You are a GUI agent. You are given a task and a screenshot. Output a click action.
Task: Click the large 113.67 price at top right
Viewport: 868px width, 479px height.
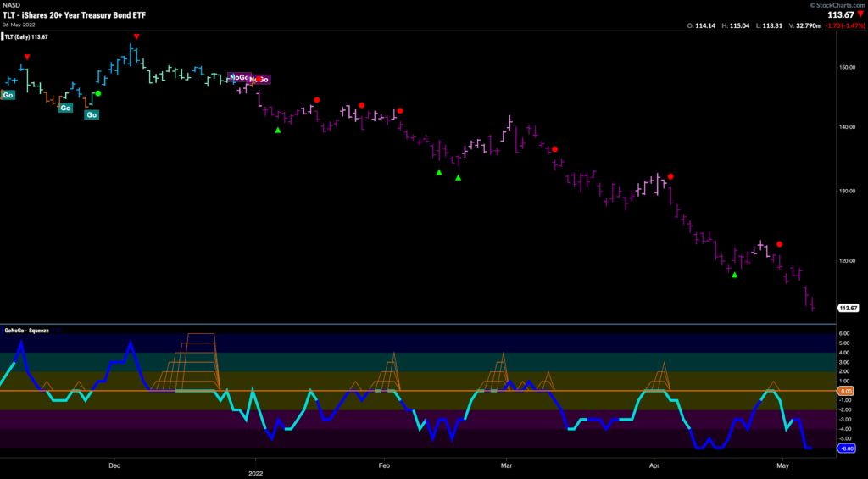point(840,15)
